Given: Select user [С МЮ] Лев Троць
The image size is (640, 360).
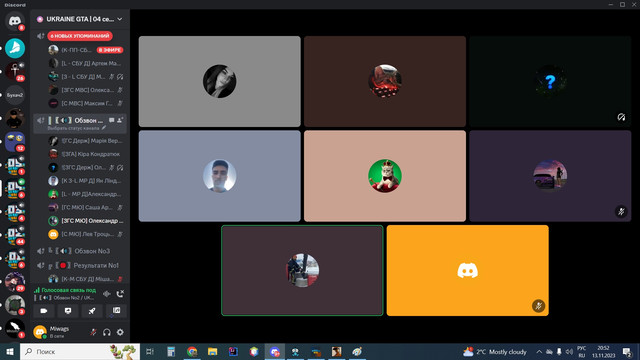Looking at the screenshot, I should pos(85,234).
